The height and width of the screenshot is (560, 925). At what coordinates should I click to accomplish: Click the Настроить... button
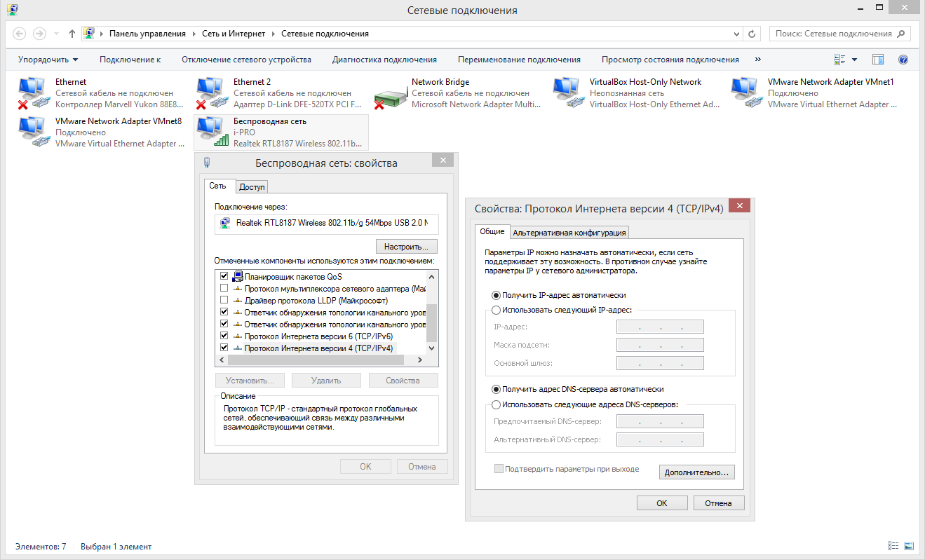407,247
